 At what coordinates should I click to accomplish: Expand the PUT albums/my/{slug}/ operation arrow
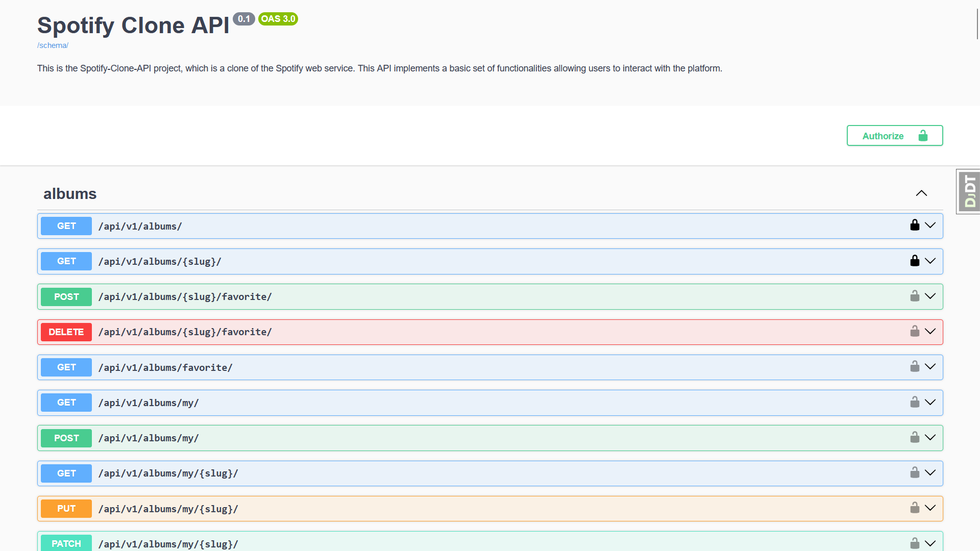click(930, 508)
